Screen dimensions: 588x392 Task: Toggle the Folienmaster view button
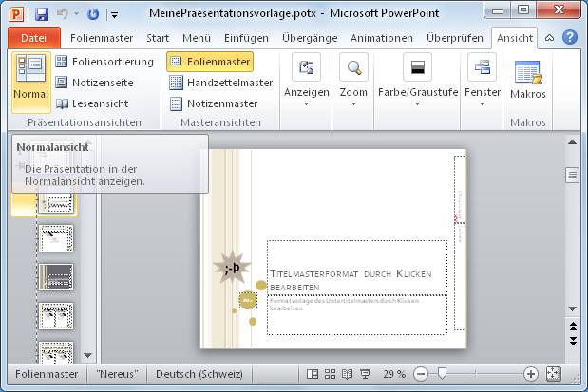pyautogui.click(x=210, y=62)
